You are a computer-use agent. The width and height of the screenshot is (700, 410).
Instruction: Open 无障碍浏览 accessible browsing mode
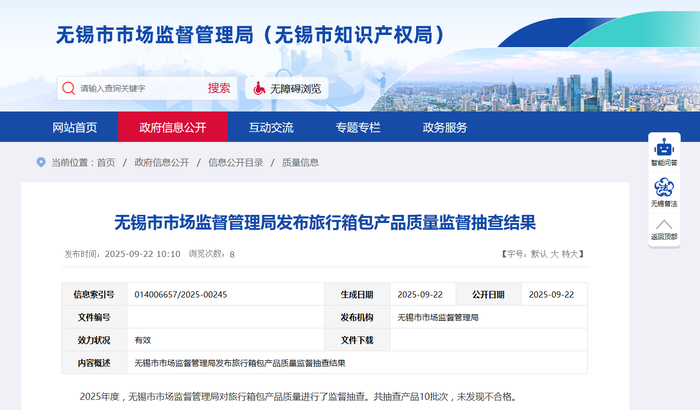point(287,88)
